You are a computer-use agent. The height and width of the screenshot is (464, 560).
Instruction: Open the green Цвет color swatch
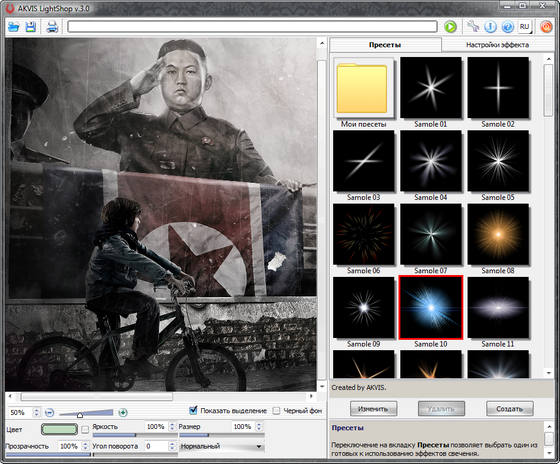click(59, 429)
